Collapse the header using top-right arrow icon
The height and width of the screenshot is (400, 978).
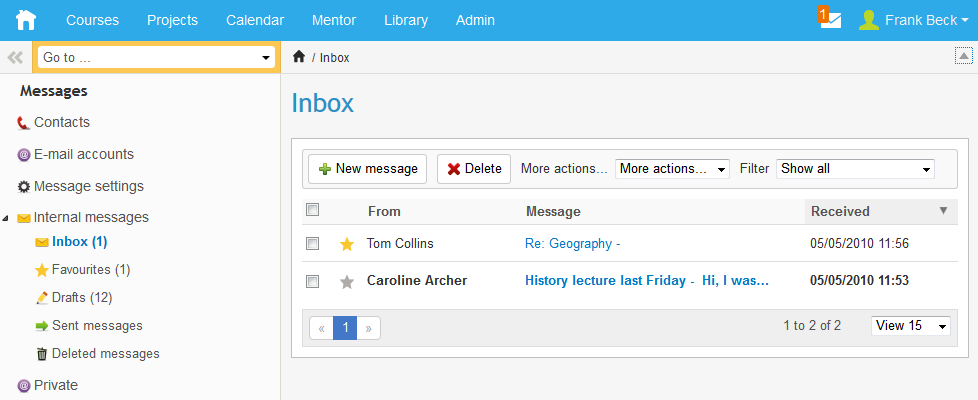pyautogui.click(x=963, y=56)
